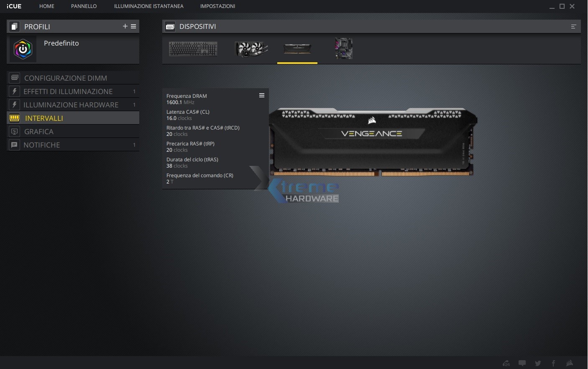Screen dimensions: 588x369
Task: Select the keyboard device thumbnail
Action: pyautogui.click(x=193, y=49)
